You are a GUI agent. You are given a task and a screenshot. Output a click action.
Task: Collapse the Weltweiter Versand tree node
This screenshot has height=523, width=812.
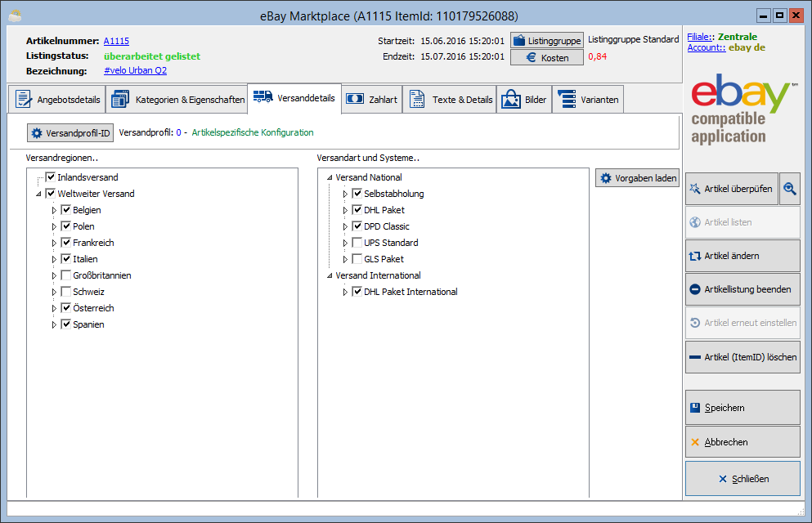pyautogui.click(x=38, y=194)
